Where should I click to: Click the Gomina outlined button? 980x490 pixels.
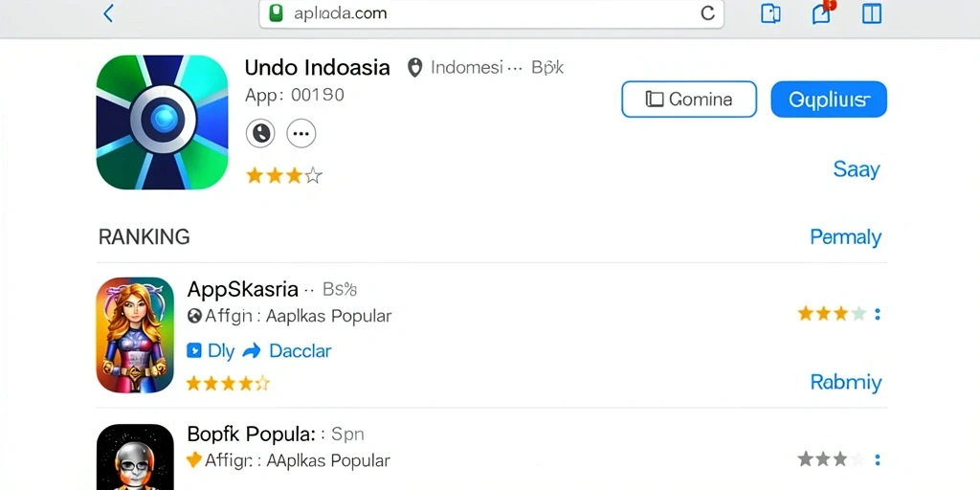point(689,99)
